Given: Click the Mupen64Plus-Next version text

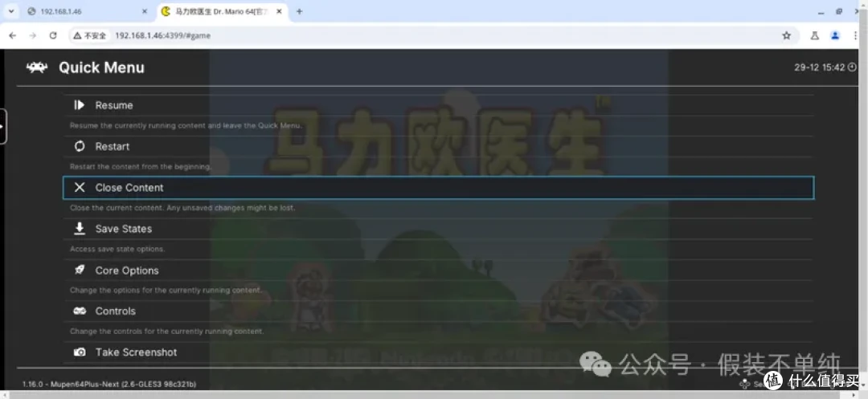Looking at the screenshot, I should tap(109, 384).
